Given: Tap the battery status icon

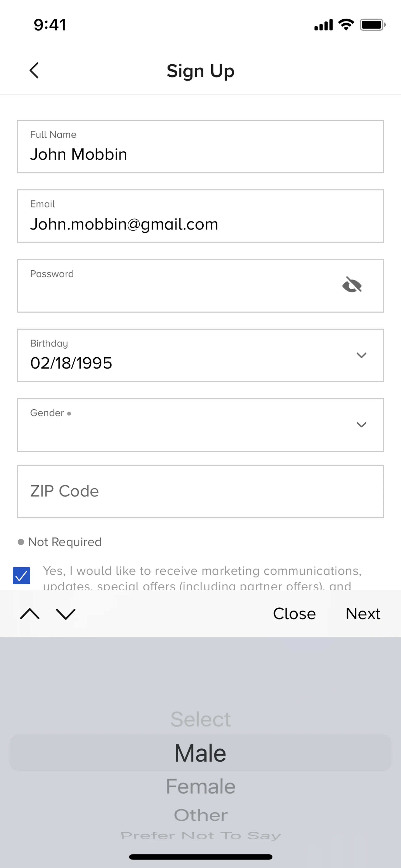Looking at the screenshot, I should pos(372,25).
